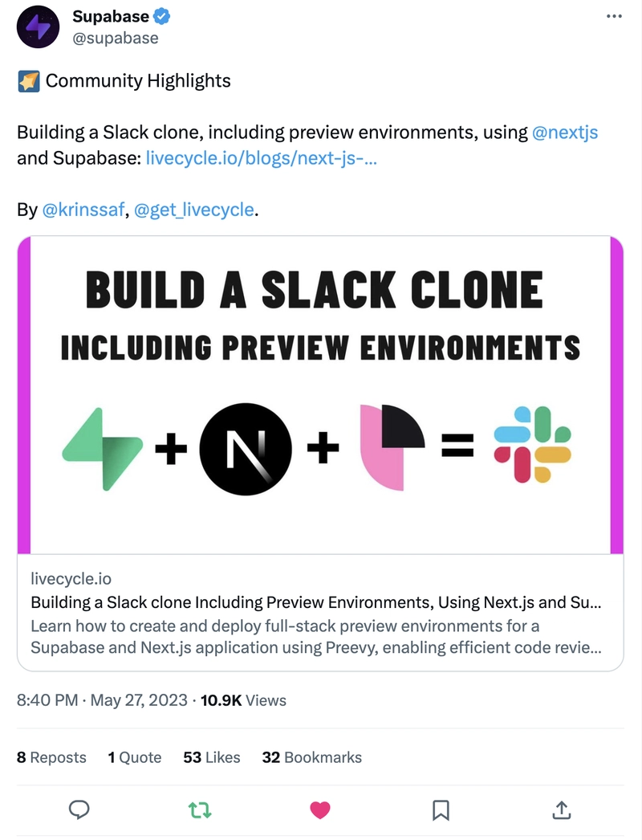642x840 pixels.
Task: Open the @krinssaf mention
Action: (x=83, y=210)
